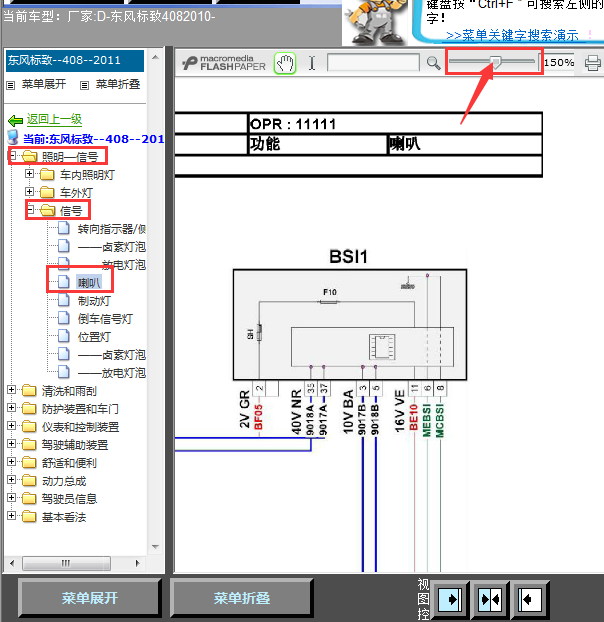
Task: Click 当前:东风标致--408 heading link
Action: pyautogui.click(x=94, y=138)
